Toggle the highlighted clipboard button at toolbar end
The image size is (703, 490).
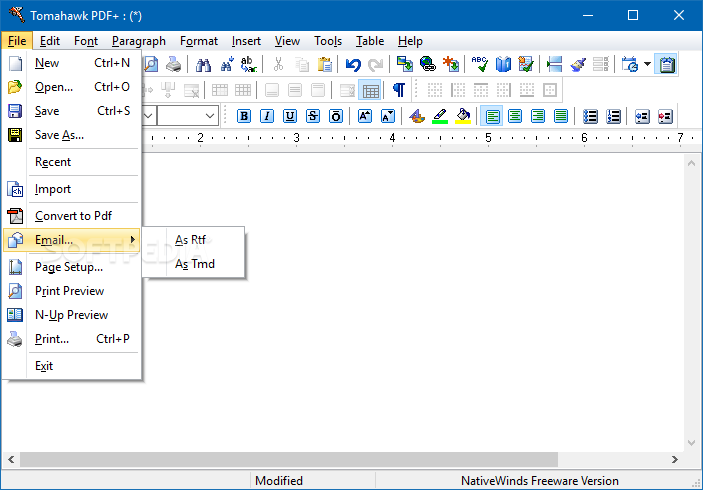pos(666,65)
